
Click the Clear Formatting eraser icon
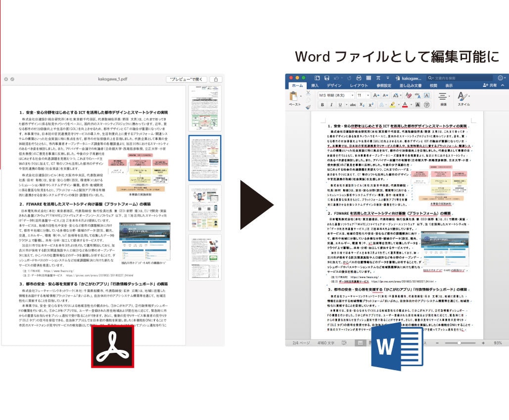[x=409, y=95]
